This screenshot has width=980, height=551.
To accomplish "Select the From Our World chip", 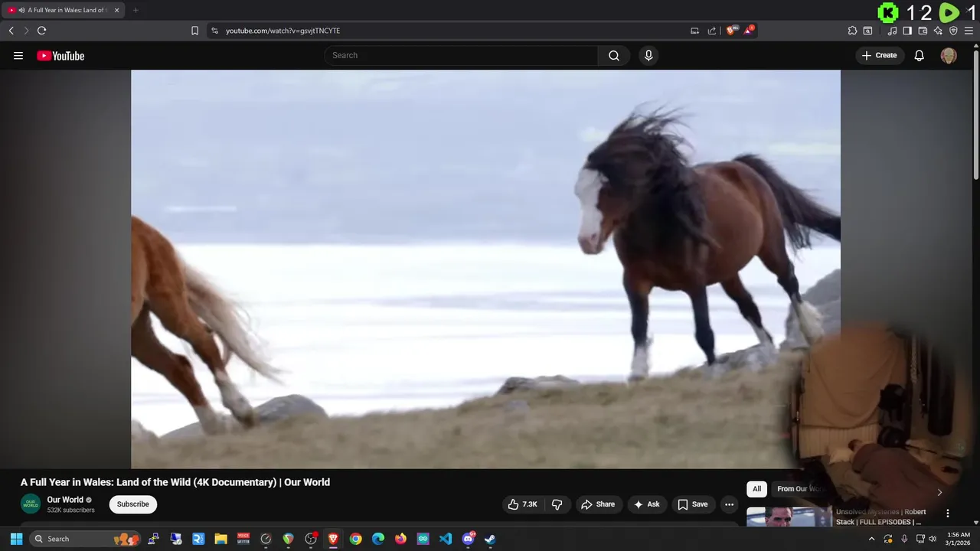I will point(799,489).
